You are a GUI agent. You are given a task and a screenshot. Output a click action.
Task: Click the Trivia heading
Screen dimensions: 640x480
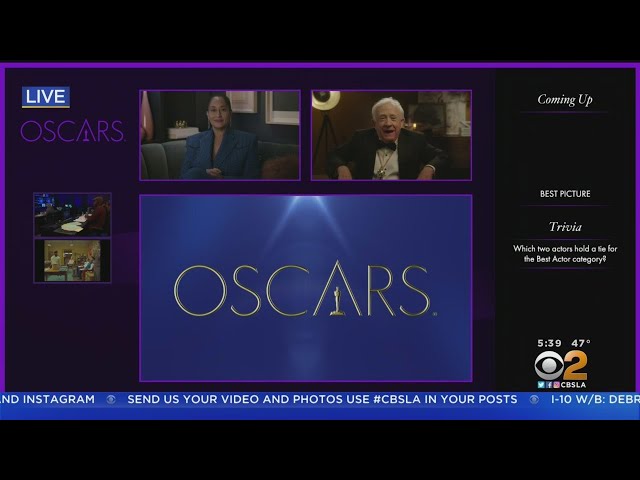(565, 227)
